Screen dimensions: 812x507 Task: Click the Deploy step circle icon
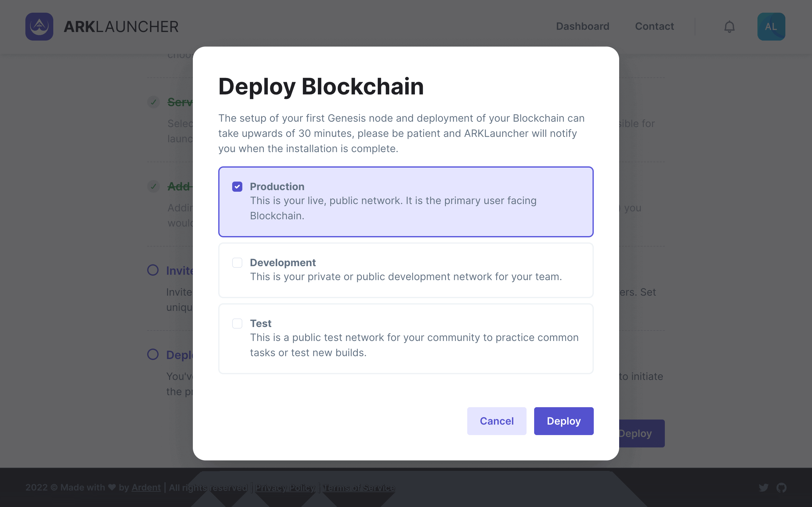153,355
